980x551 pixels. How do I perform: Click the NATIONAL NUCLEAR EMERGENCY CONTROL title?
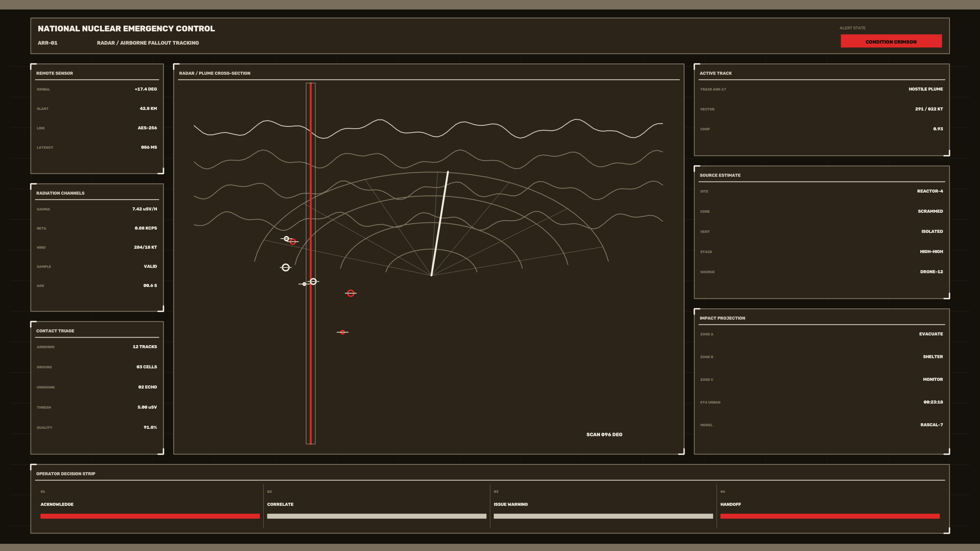(x=126, y=29)
